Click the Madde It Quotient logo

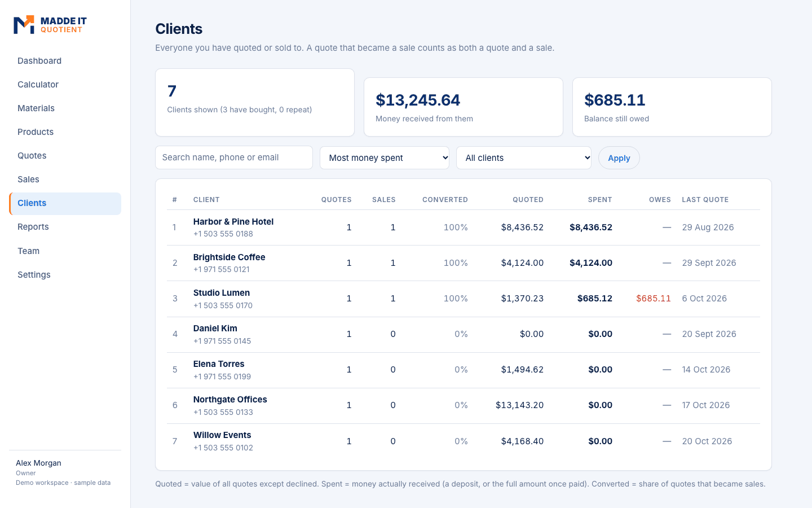click(x=50, y=25)
